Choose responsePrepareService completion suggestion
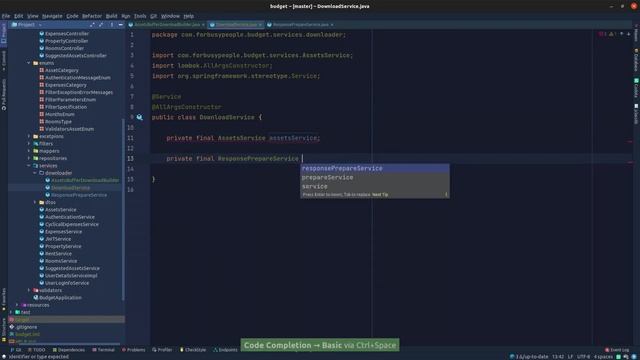Viewport: 640px width, 360px height. point(375,168)
